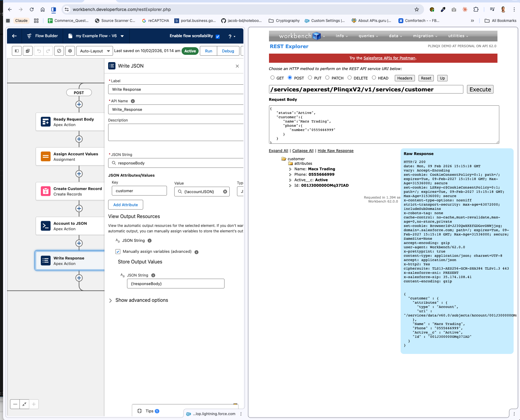The image size is (520, 420).
Task: Click into the Request Body textarea
Action: pos(384,125)
